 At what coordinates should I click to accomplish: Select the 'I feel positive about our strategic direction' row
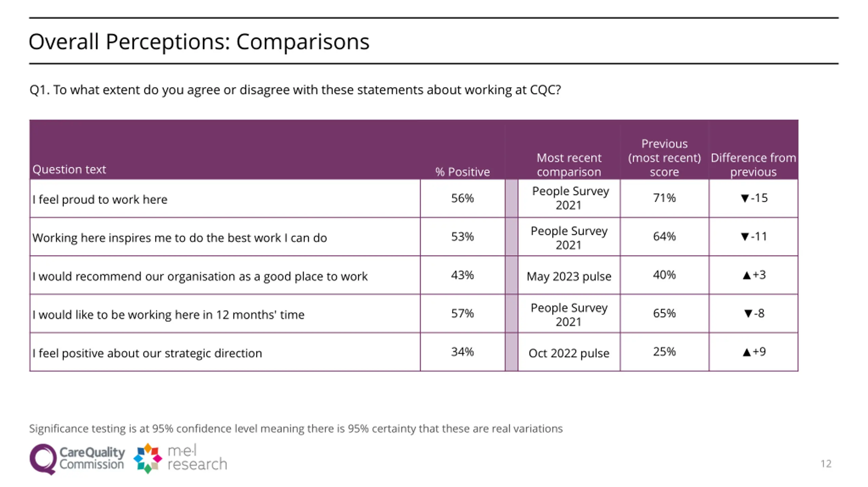pos(414,352)
